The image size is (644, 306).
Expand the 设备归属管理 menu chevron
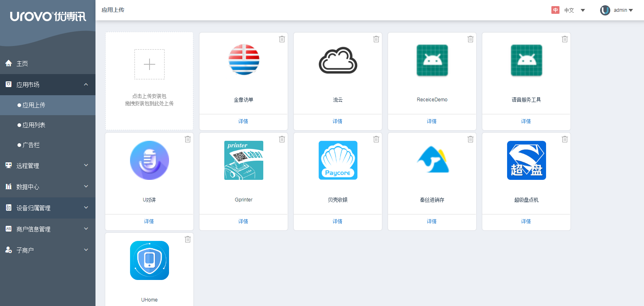point(86,208)
